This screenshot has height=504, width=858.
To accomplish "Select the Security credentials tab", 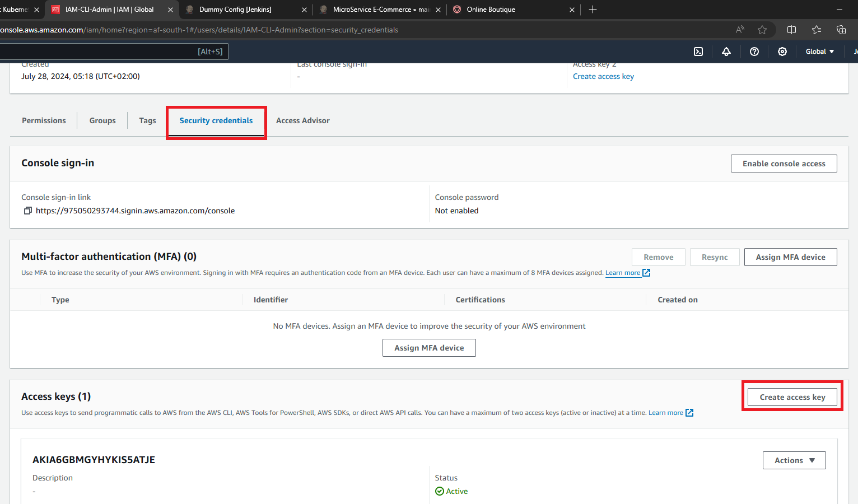I will coord(216,120).
